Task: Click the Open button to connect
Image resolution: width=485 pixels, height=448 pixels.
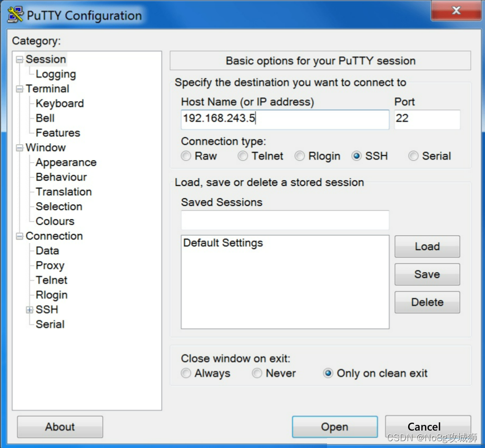Action: (x=334, y=427)
